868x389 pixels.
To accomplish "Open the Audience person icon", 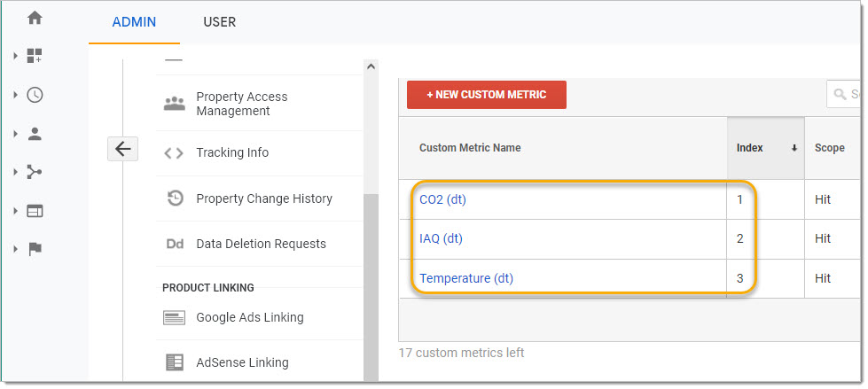I will [x=35, y=134].
